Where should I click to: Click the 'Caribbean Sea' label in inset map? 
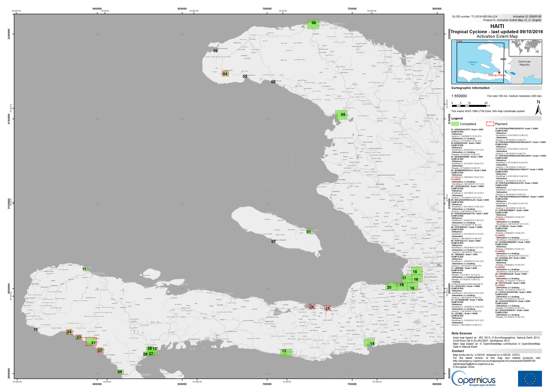pyautogui.click(x=473, y=63)
